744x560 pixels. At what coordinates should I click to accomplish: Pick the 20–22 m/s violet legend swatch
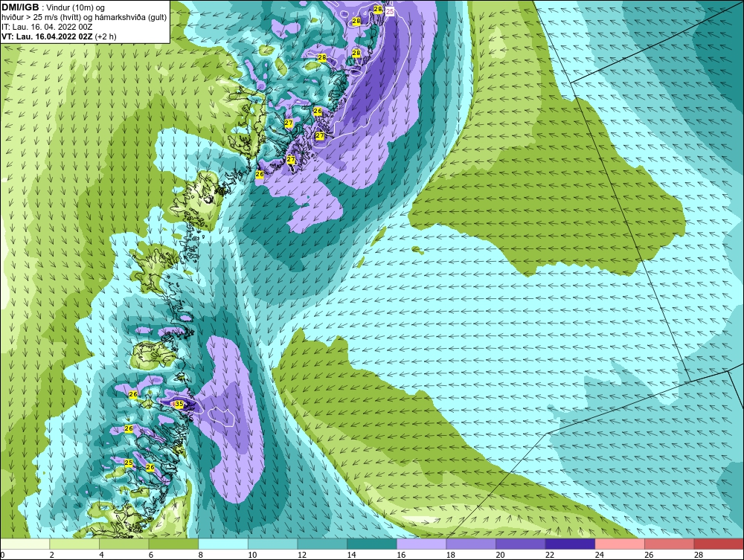[x=521, y=544]
